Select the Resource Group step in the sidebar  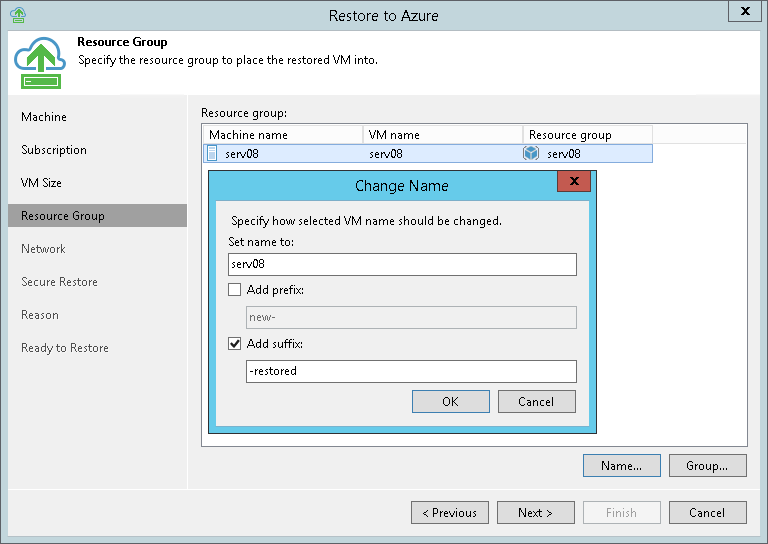[63, 216]
